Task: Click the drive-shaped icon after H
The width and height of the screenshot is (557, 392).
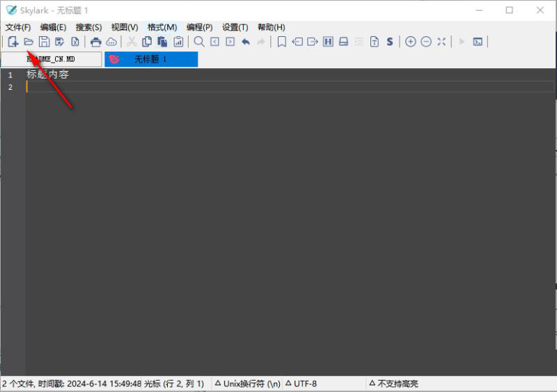Action: [x=343, y=42]
